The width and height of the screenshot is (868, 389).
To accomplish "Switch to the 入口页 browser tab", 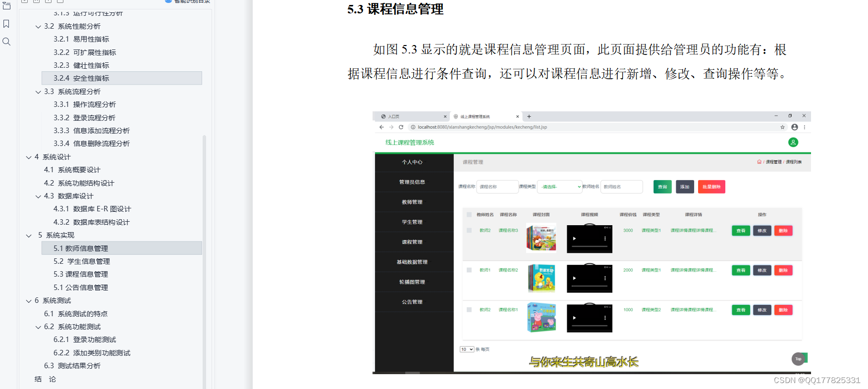I will (411, 117).
